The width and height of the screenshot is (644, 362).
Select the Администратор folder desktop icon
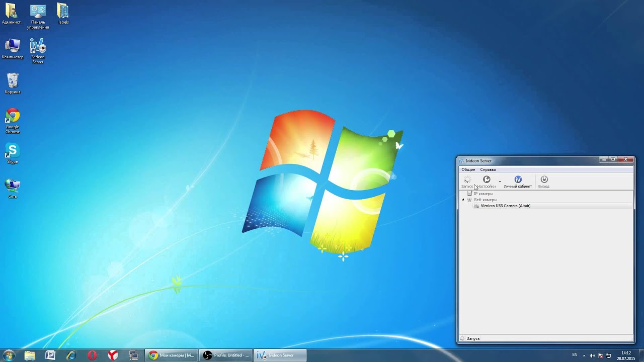13,14
